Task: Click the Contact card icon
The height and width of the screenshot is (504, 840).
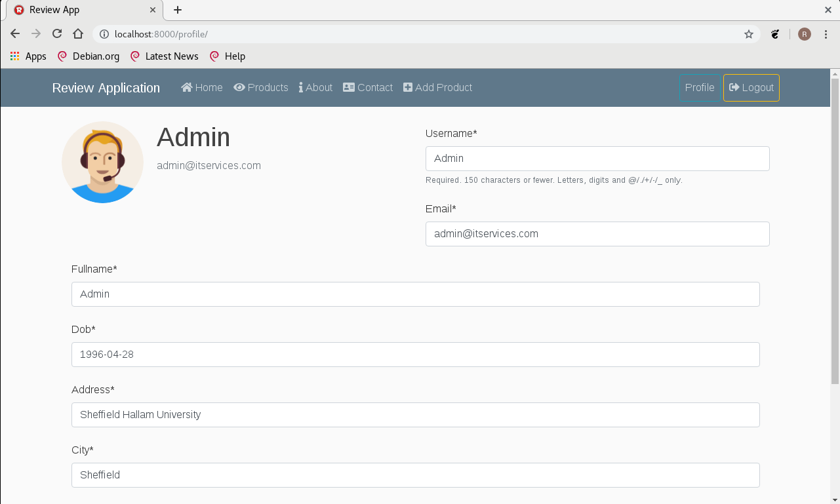Action: tap(349, 88)
